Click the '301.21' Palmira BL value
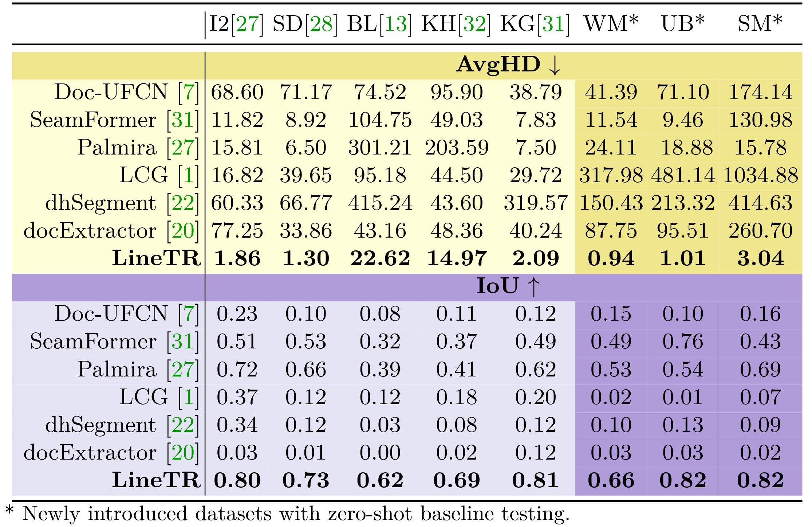812x527 pixels. [380, 148]
